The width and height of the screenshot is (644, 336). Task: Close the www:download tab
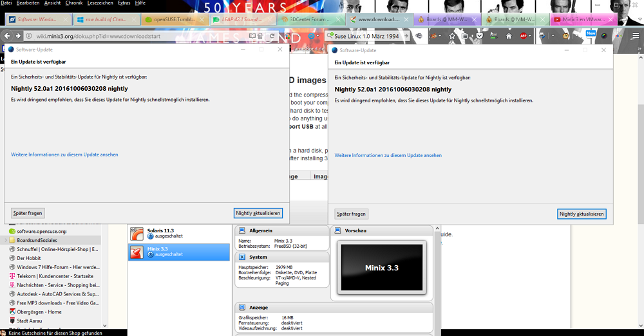coord(406,19)
